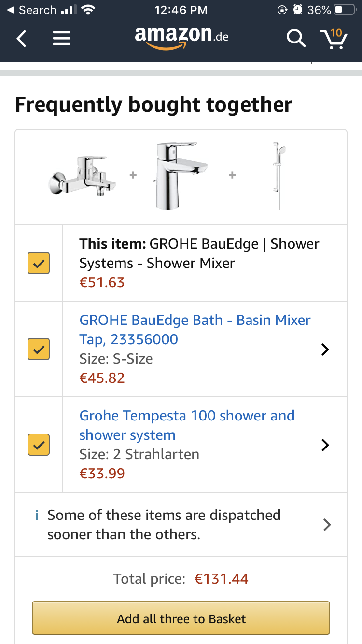The image size is (362, 644).
Task: Uncheck the Grohe Tempesta 100 checkbox
Action: pyautogui.click(x=39, y=445)
